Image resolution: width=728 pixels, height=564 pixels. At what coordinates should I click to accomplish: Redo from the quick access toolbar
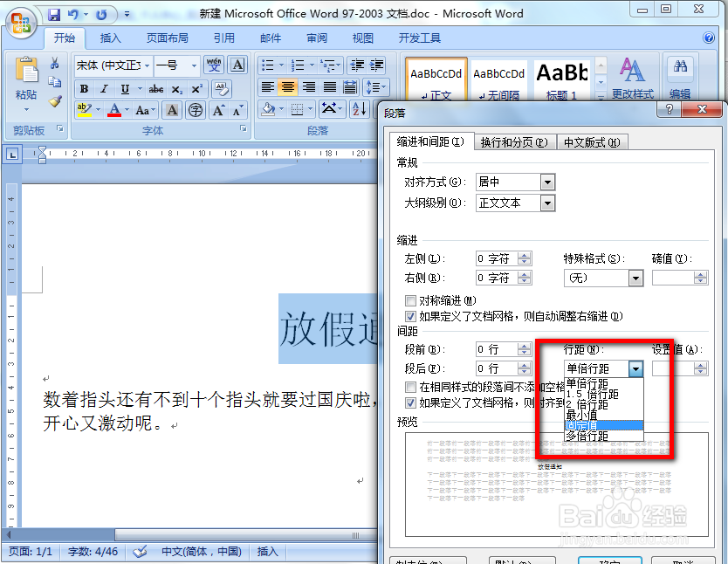(101, 15)
